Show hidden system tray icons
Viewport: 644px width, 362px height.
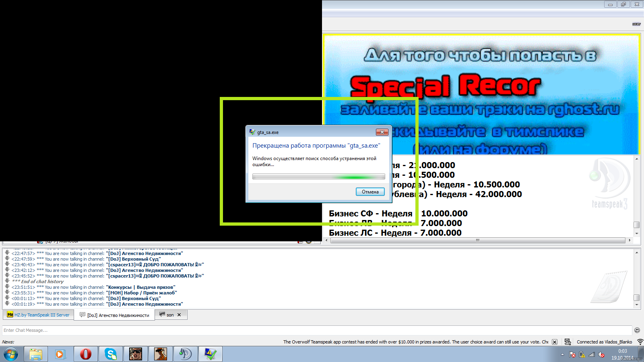click(562, 354)
